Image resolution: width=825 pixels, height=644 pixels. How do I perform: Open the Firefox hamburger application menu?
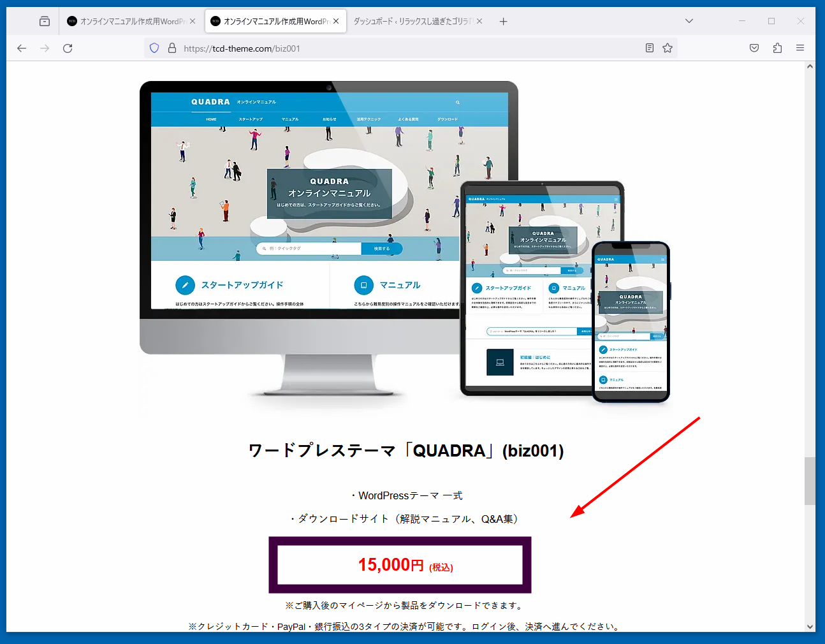(800, 48)
